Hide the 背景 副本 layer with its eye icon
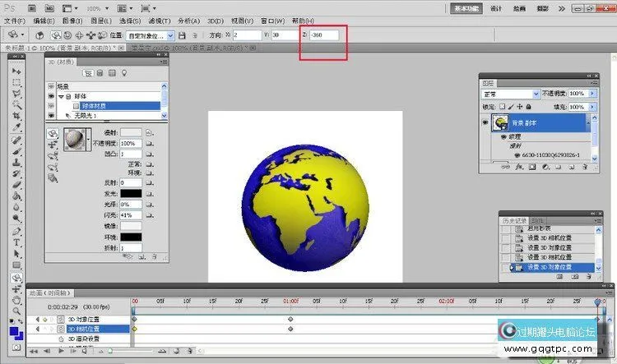 (485, 123)
